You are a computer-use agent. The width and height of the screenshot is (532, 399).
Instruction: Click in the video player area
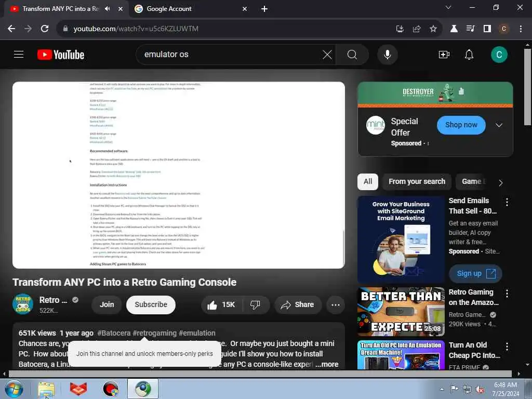coord(179,175)
